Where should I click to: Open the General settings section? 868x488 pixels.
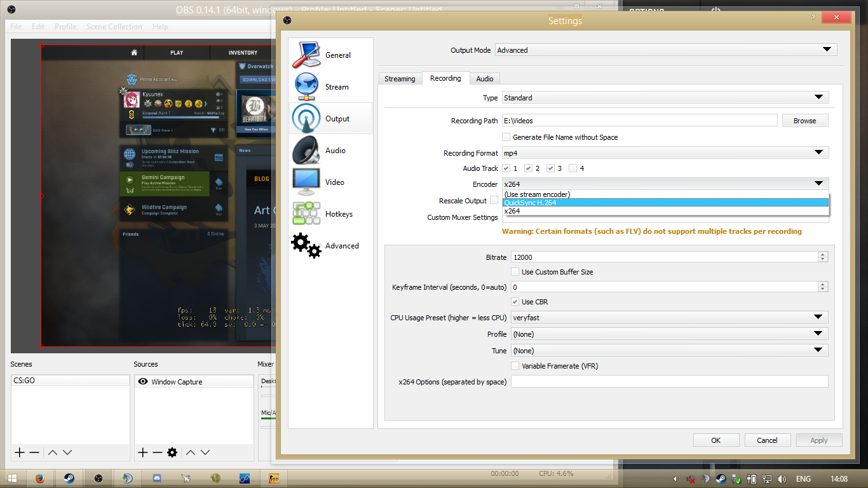pyautogui.click(x=330, y=55)
